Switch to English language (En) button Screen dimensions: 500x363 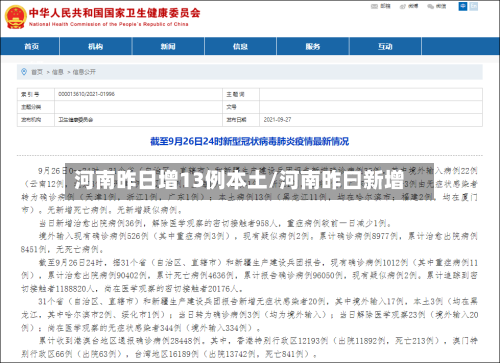[x=474, y=6]
